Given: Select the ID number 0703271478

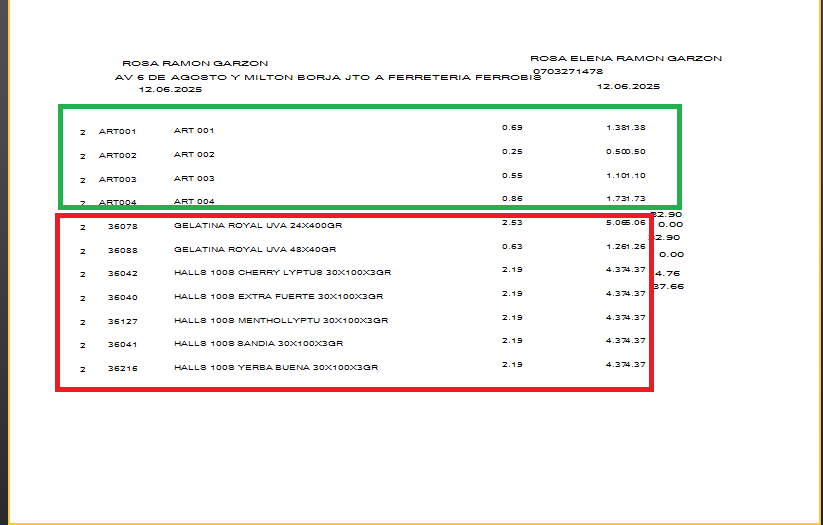Looking at the screenshot, I should point(566,71).
